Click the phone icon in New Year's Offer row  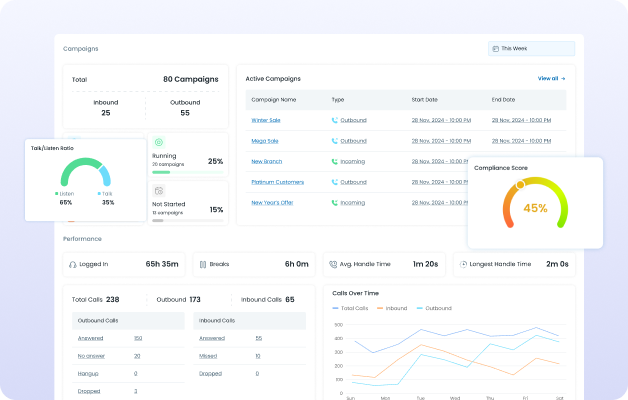(335, 202)
